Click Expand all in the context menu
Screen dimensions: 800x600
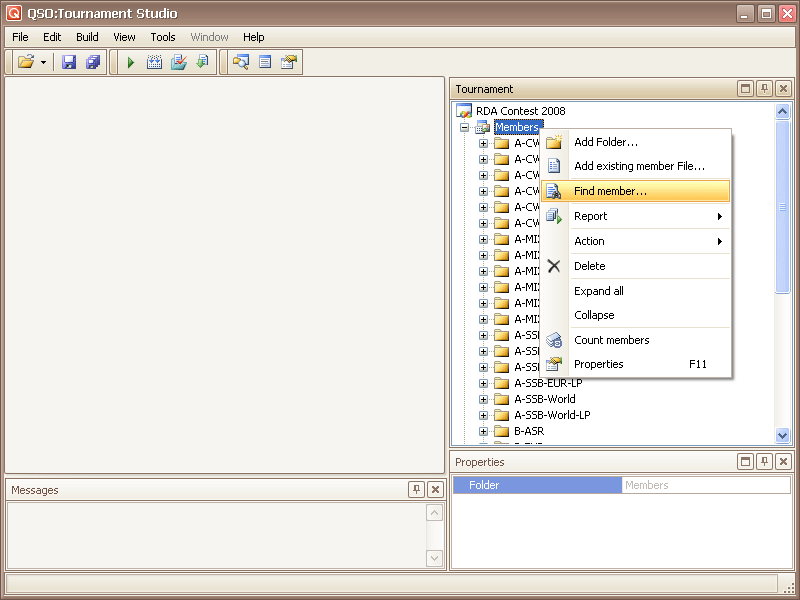[x=598, y=291]
